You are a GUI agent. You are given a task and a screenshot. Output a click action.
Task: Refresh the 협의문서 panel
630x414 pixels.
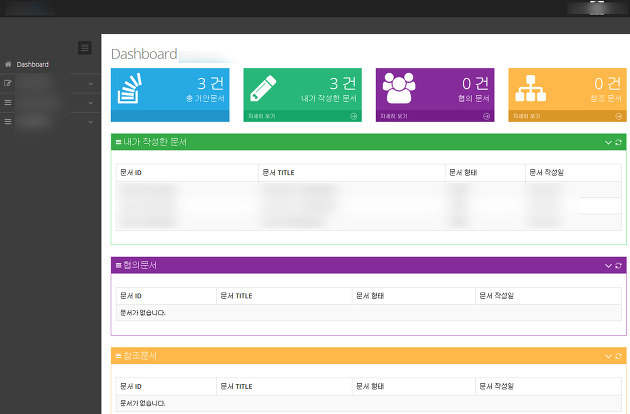point(618,266)
